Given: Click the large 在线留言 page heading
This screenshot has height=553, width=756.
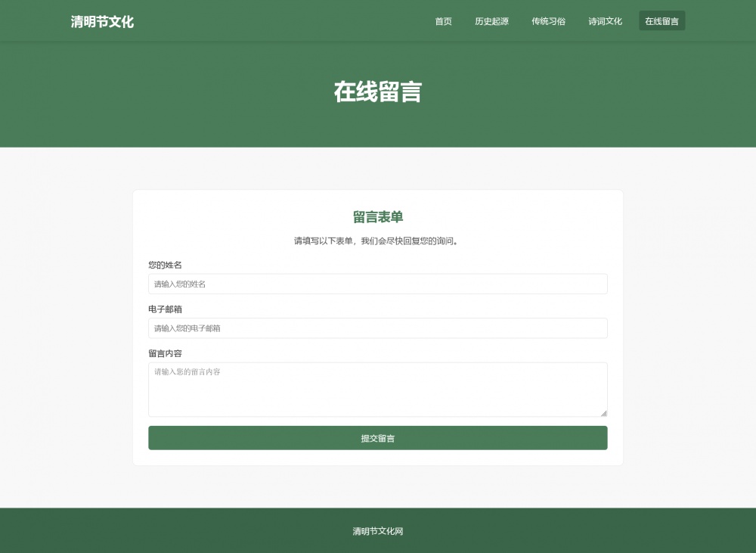Looking at the screenshot, I should coord(377,92).
